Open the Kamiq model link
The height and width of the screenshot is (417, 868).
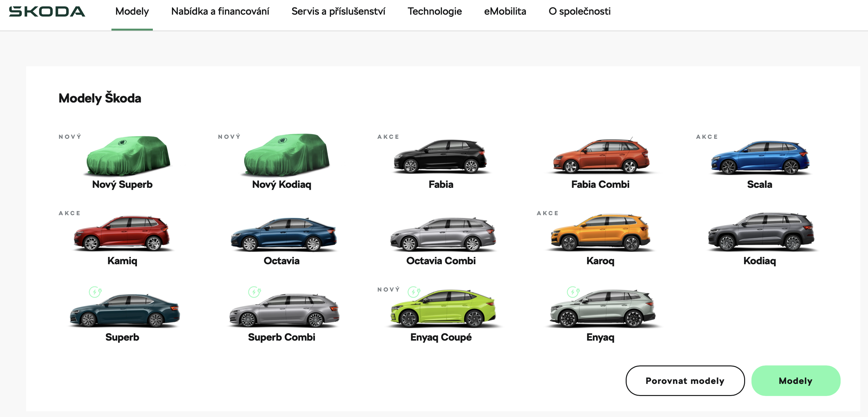pos(122,261)
